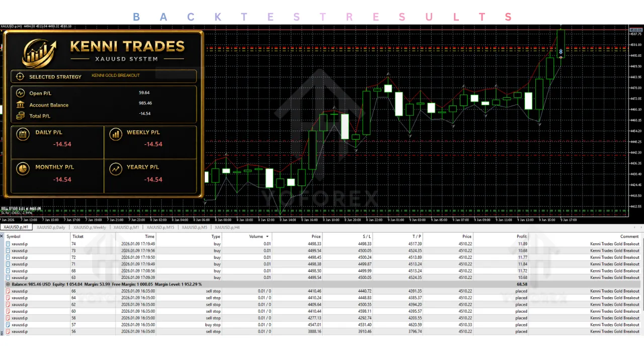Click the Yearly P/L trend arrow icon
This screenshot has width=644, height=362.
[116, 168]
